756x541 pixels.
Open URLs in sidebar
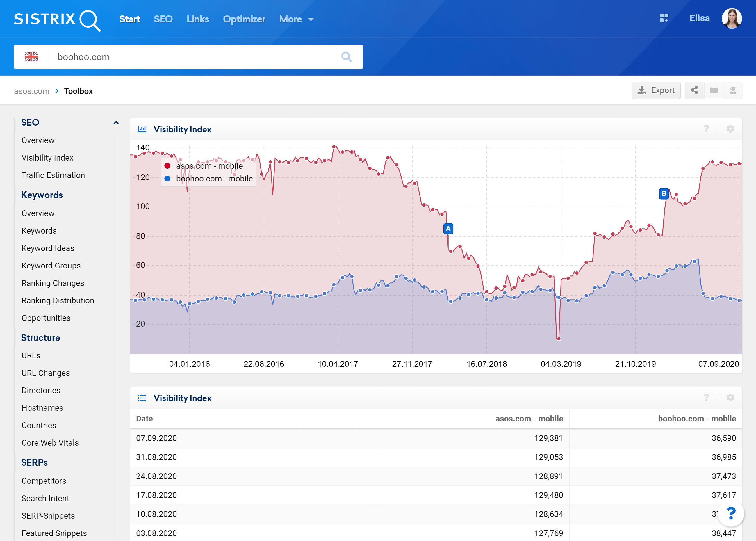31,355
